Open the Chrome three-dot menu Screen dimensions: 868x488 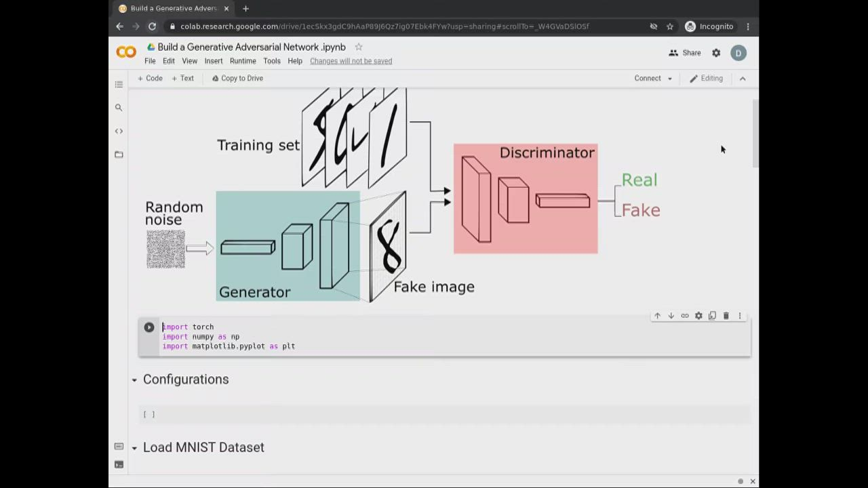coord(748,26)
